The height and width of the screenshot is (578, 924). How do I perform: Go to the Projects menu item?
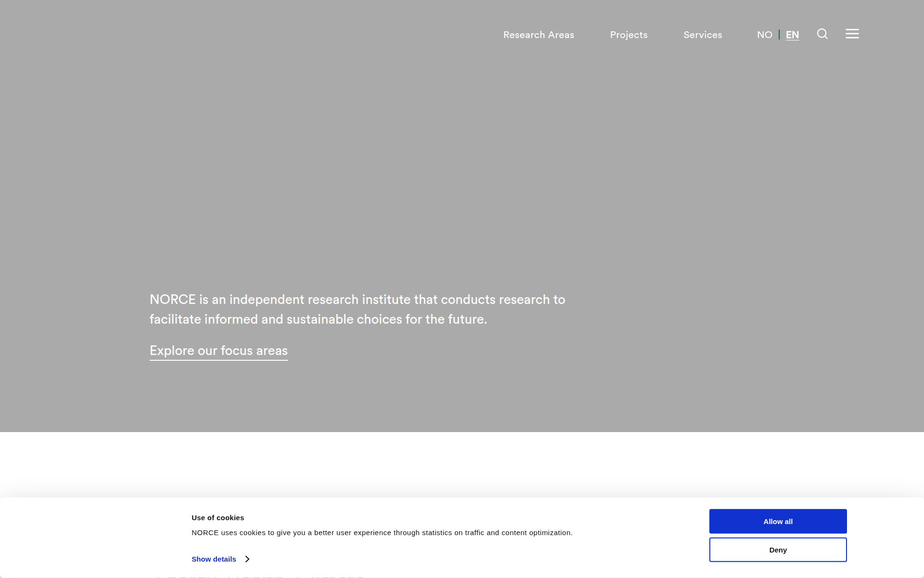[629, 35]
